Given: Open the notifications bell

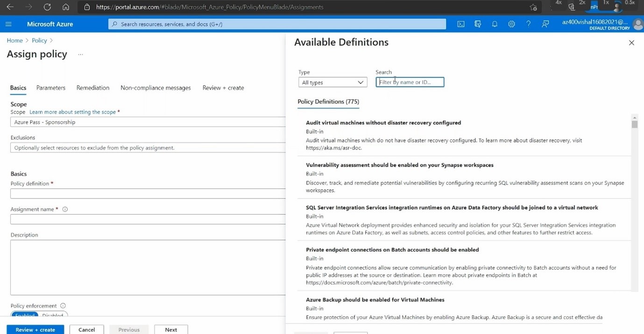Looking at the screenshot, I should [495, 24].
